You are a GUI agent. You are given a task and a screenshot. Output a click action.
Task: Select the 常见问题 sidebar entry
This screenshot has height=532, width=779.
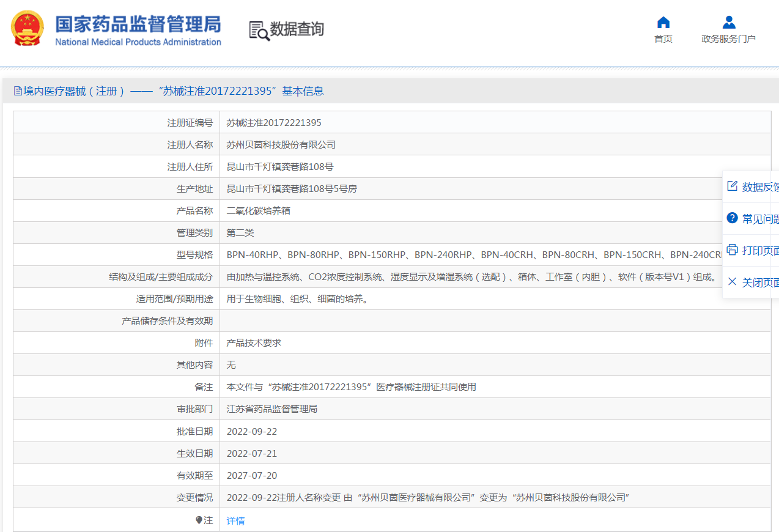pos(751,219)
